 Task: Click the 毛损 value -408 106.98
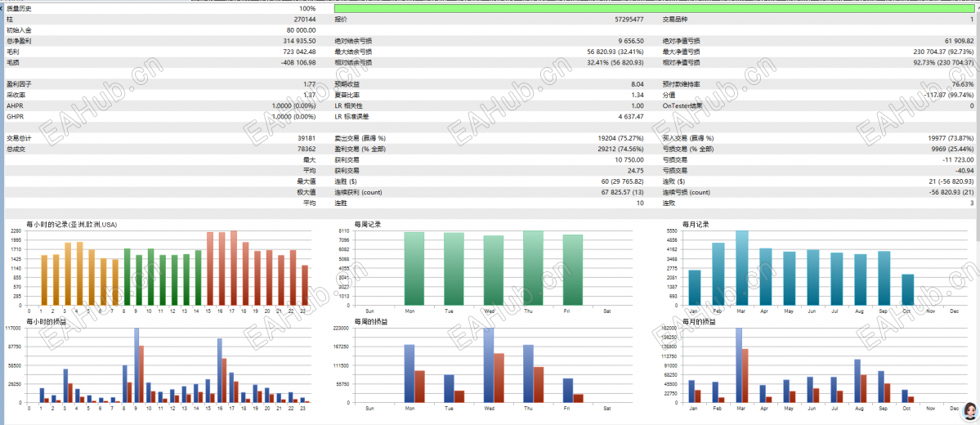(x=298, y=62)
